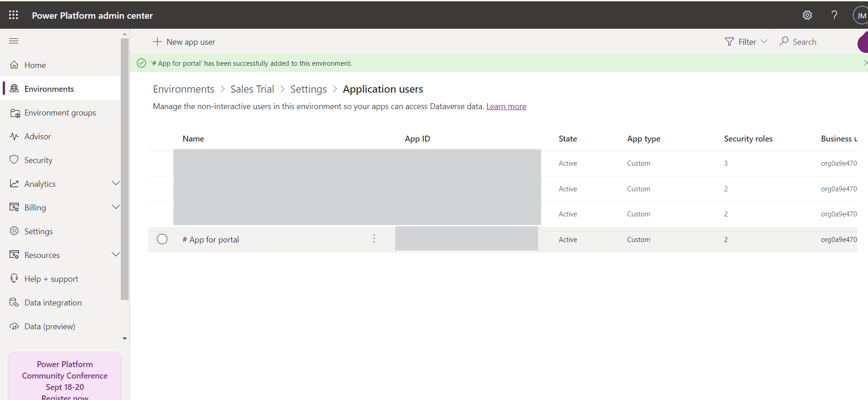This screenshot has width=868, height=400.
Task: Open the settings gear in header
Action: point(807,15)
